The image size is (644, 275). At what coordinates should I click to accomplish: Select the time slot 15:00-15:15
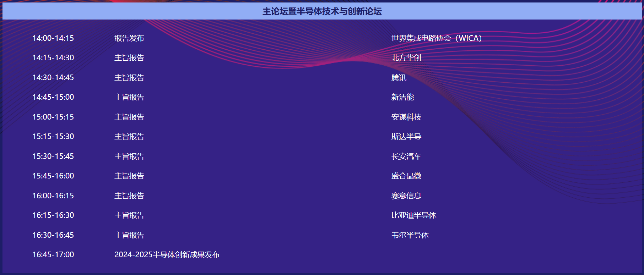tap(53, 117)
